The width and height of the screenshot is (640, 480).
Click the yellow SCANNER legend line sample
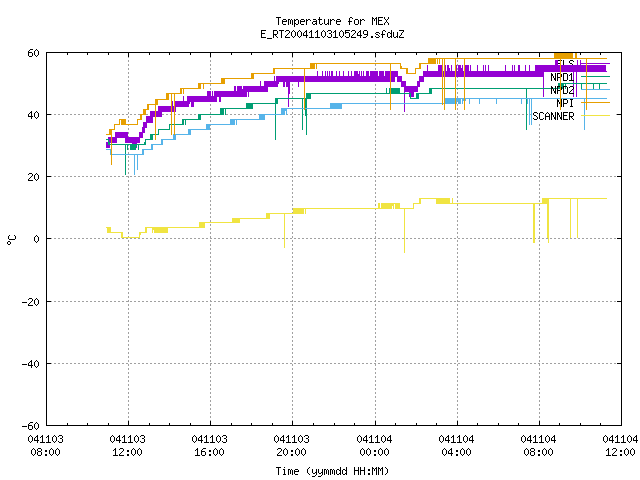coord(596,116)
